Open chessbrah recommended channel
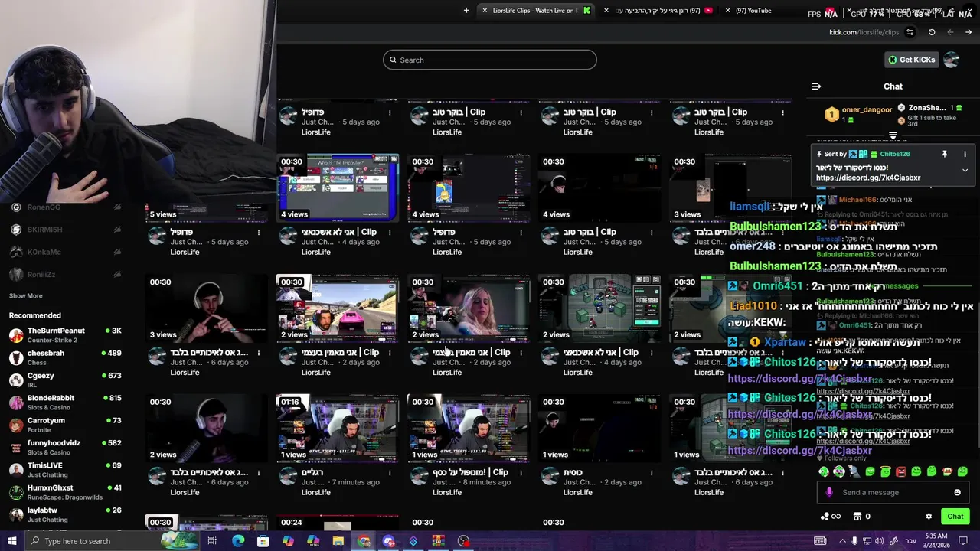 click(65, 357)
